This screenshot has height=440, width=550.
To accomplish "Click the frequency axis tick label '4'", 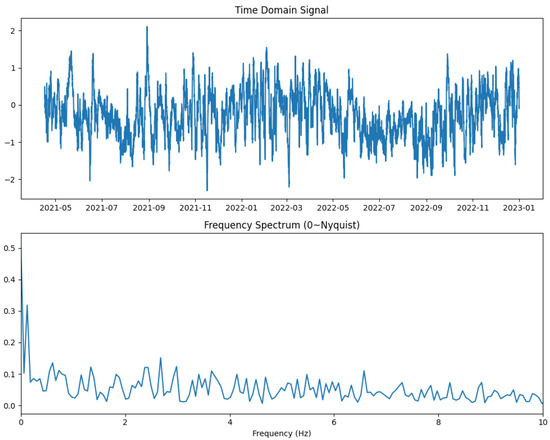I will click(x=230, y=422).
